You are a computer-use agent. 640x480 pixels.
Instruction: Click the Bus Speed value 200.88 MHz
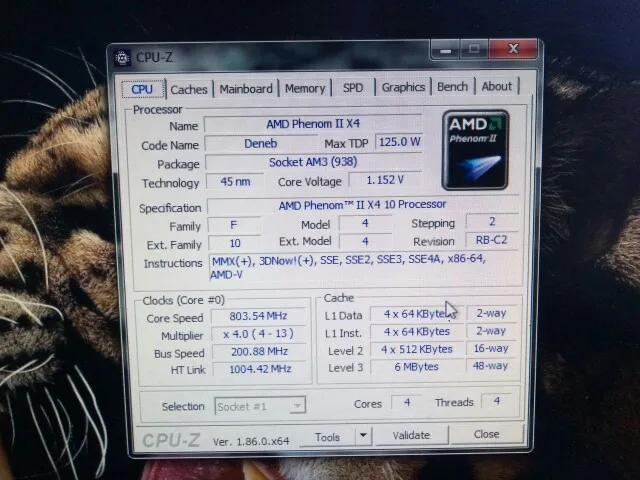[x=259, y=351]
